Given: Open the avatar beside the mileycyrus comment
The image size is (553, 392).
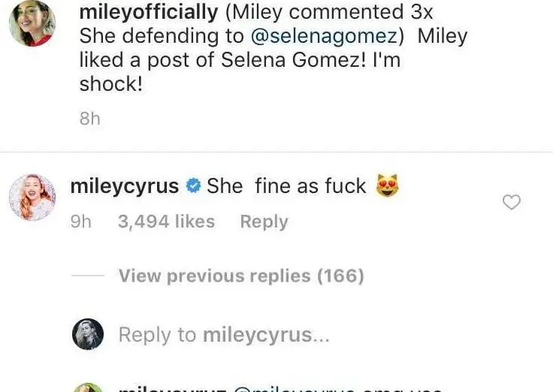Looking at the screenshot, I should [x=32, y=198].
